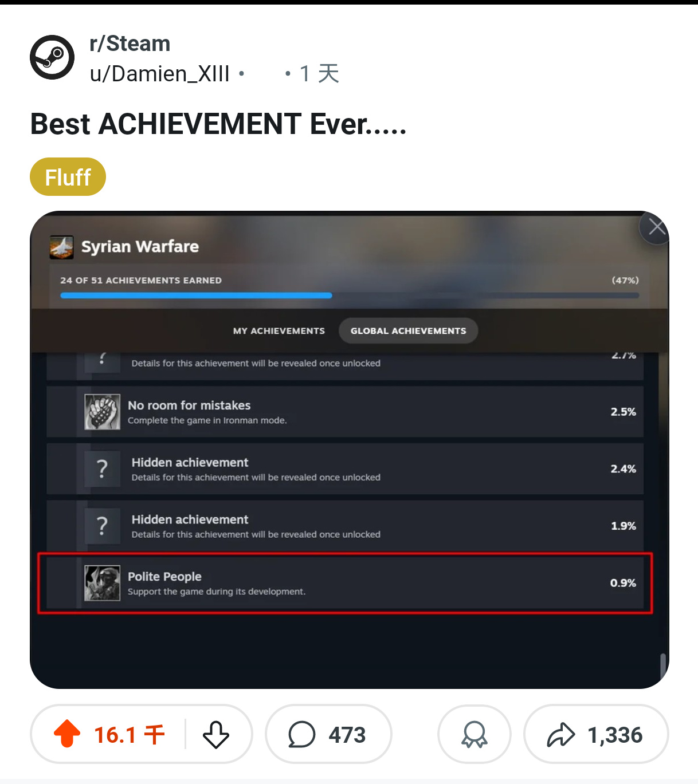Viewport: 698px width, 784px height.
Task: Select the Global Achievements tab
Action: point(408,331)
